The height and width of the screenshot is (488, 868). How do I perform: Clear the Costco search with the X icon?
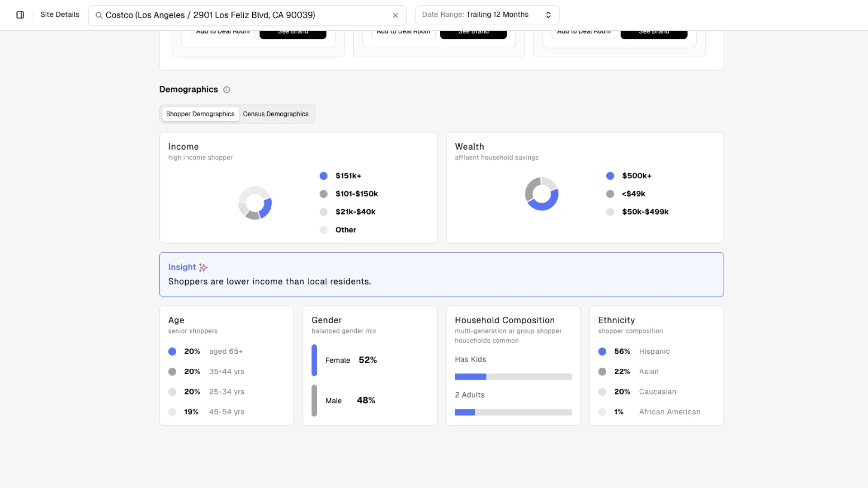click(x=395, y=15)
